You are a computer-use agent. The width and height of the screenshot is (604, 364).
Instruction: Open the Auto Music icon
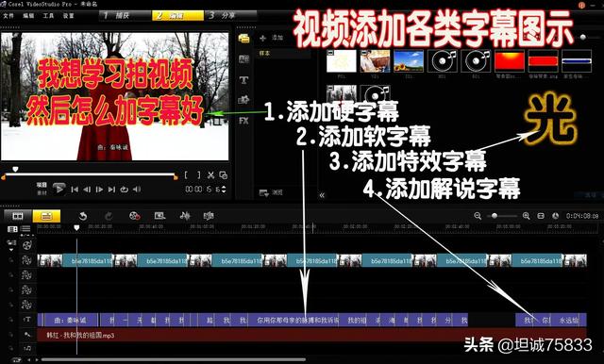click(x=209, y=216)
